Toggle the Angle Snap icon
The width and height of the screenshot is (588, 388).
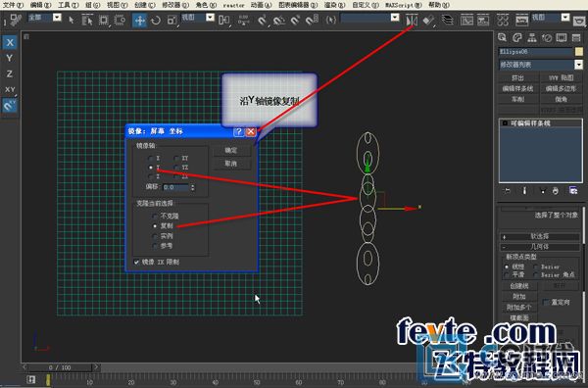click(278, 20)
